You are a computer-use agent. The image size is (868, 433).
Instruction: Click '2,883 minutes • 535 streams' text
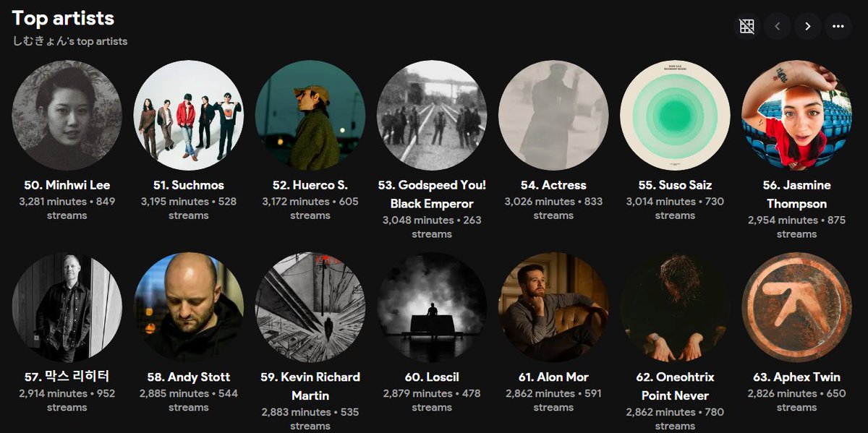click(310, 419)
